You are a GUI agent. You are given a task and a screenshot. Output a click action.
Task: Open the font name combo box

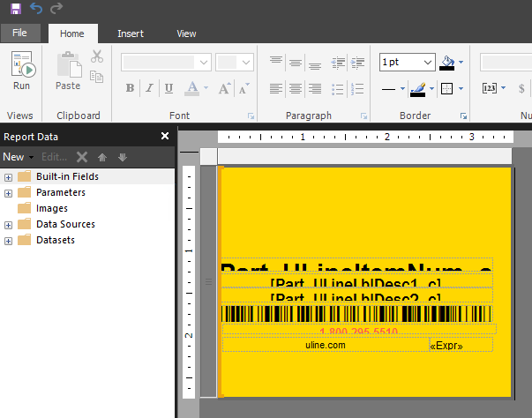[x=166, y=63]
